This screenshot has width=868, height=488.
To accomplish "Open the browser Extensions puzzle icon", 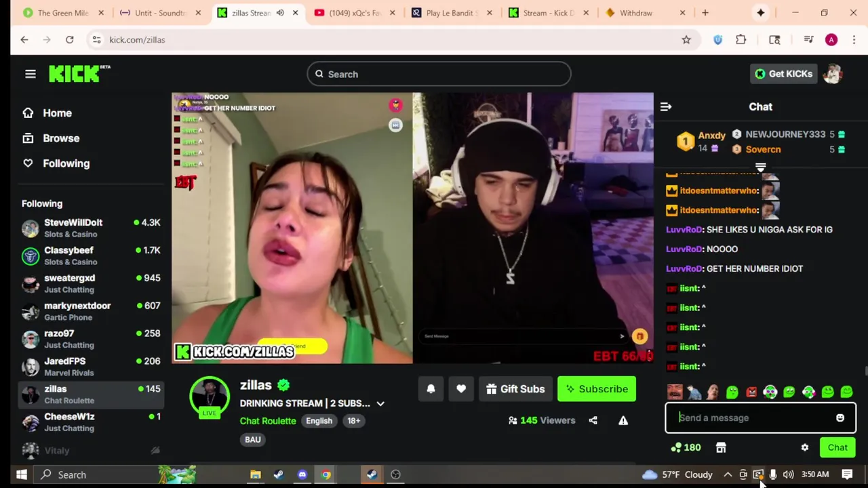I will point(741,40).
